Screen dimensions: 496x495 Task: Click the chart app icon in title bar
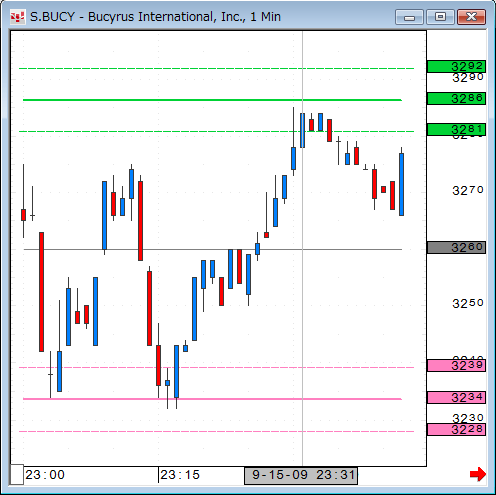(17, 17)
